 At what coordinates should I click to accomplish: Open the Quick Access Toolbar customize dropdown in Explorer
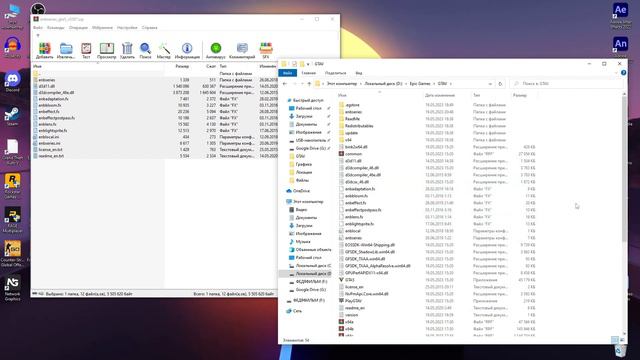point(308,64)
